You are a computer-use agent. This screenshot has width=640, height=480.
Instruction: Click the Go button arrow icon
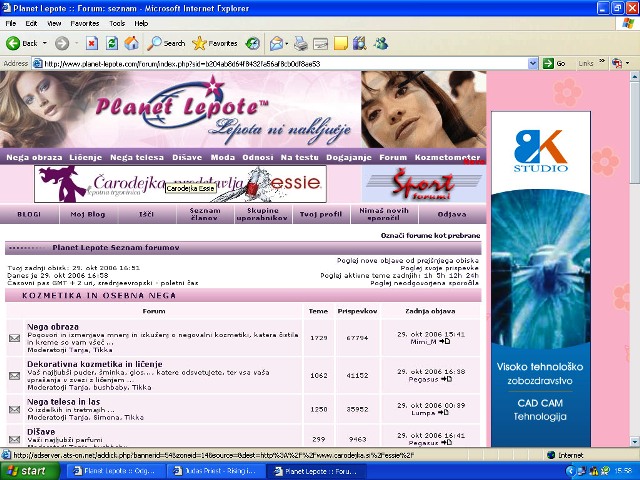tap(548, 63)
